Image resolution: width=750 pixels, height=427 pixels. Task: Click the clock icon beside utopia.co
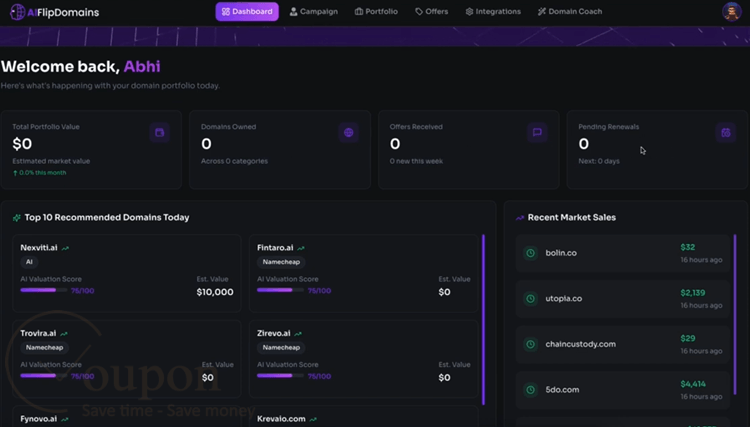click(x=530, y=299)
